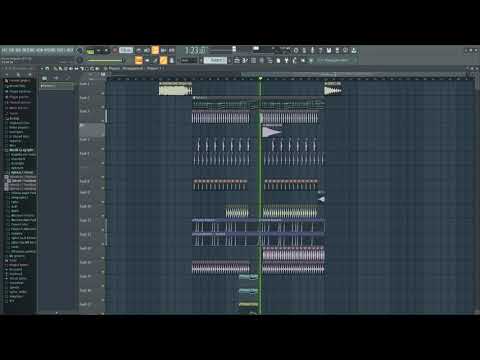Open the undo history icon
Viewport: 480px width, 360px height.
(x=296, y=51)
